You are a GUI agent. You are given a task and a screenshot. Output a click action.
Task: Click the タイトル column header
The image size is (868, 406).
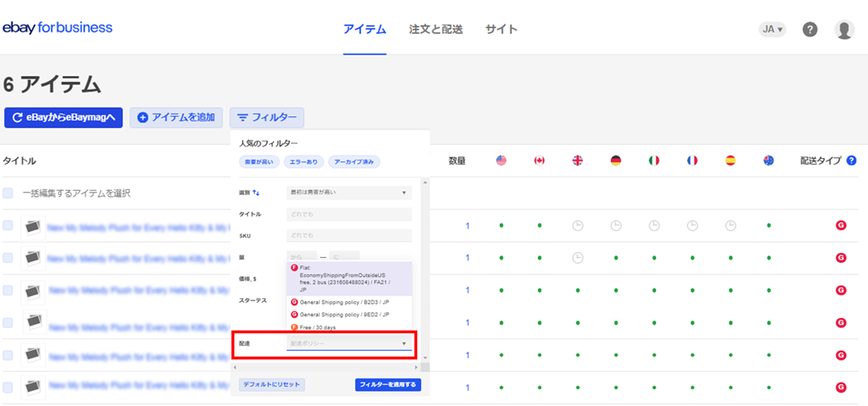19,161
